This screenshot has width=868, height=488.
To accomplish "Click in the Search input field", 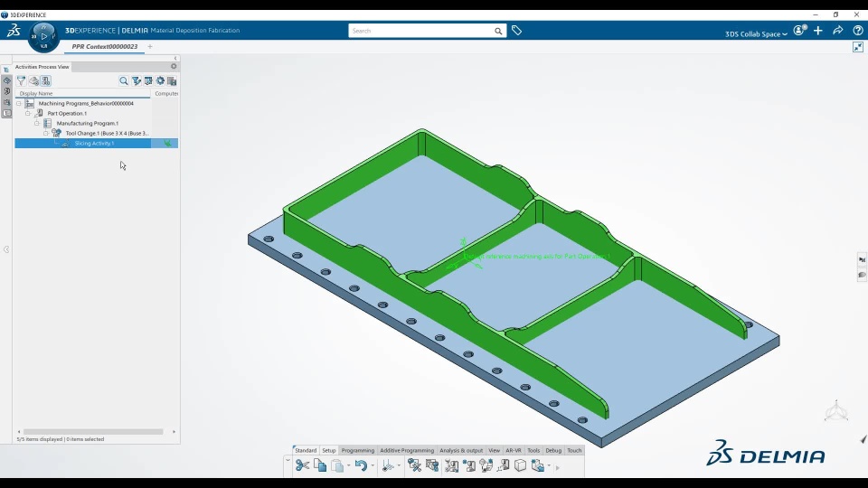I will (420, 31).
